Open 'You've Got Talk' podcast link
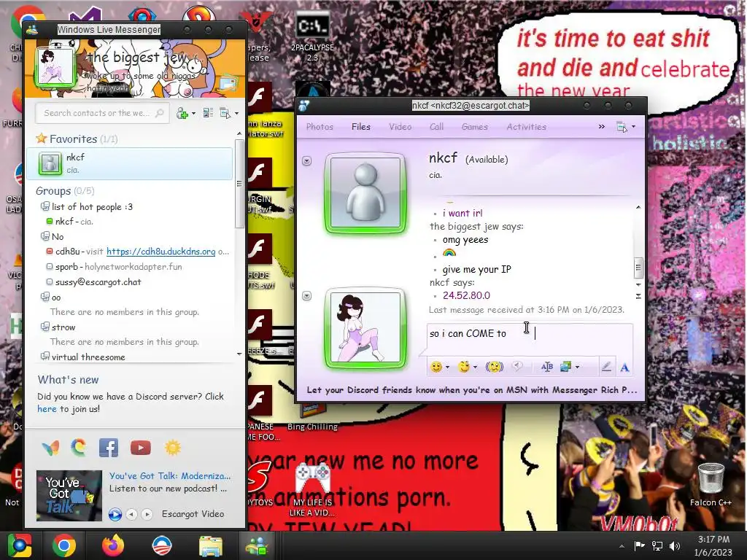Viewport: 747px width, 560px height. [169, 475]
